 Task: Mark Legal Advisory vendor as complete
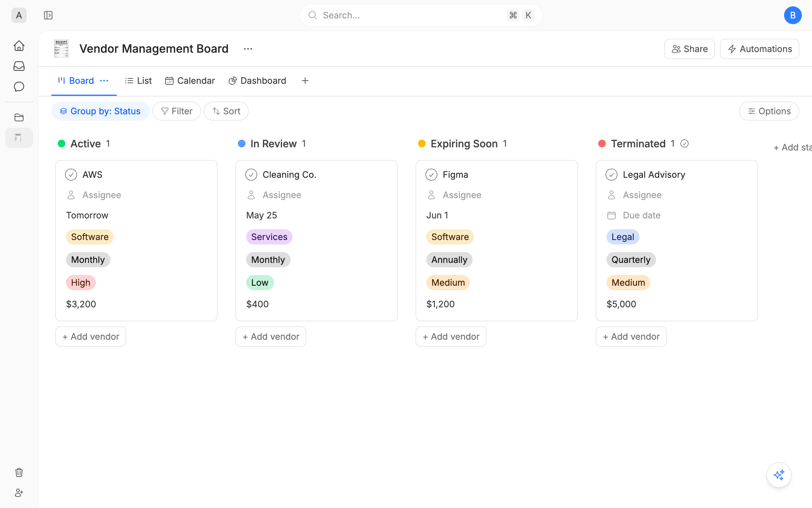tap(612, 175)
